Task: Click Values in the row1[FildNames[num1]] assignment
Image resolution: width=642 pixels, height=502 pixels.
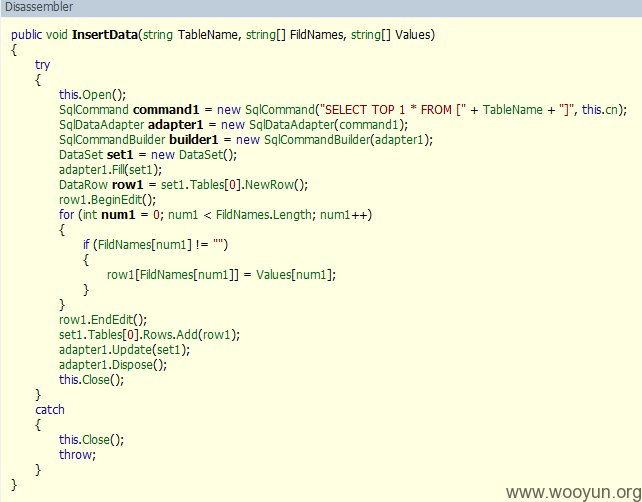Action: click(274, 275)
